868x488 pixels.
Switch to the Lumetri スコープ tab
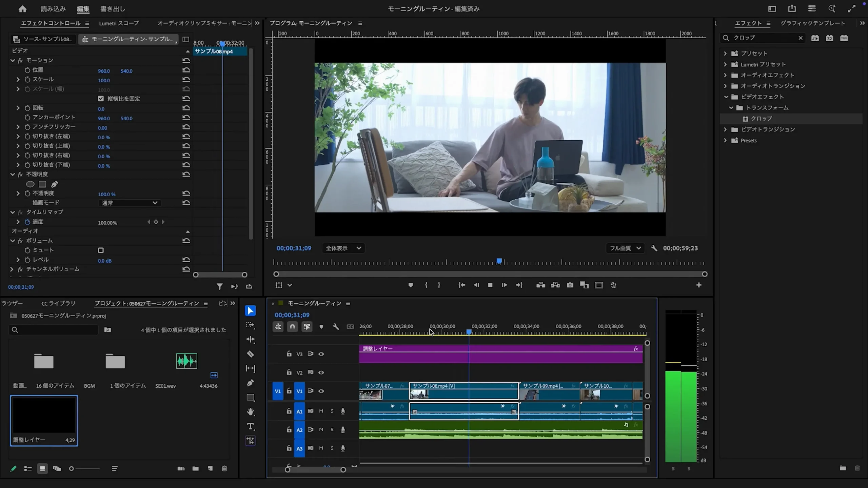(x=119, y=23)
